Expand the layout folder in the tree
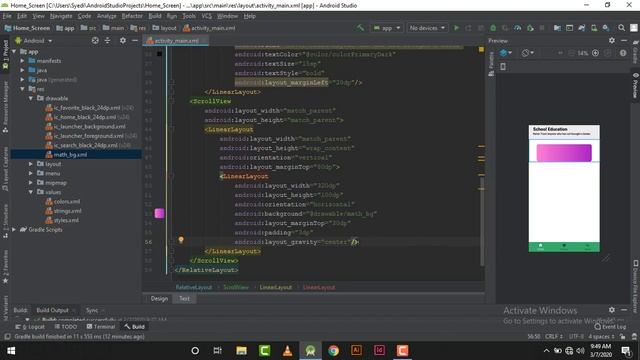Image resolution: width=640 pixels, height=360 pixels. [31, 164]
